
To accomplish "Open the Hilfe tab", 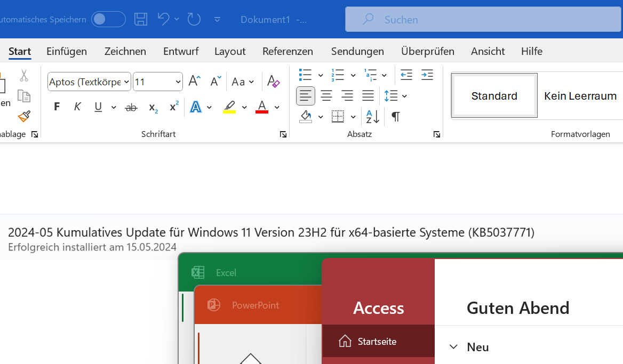I will (532, 51).
